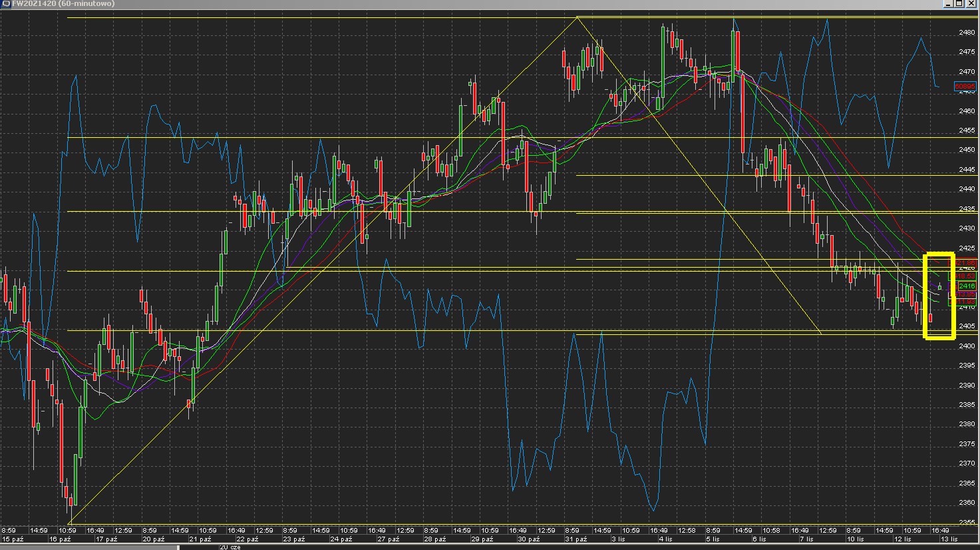Click the 2480 price axis label
The width and height of the screenshot is (980, 550).
[967, 32]
